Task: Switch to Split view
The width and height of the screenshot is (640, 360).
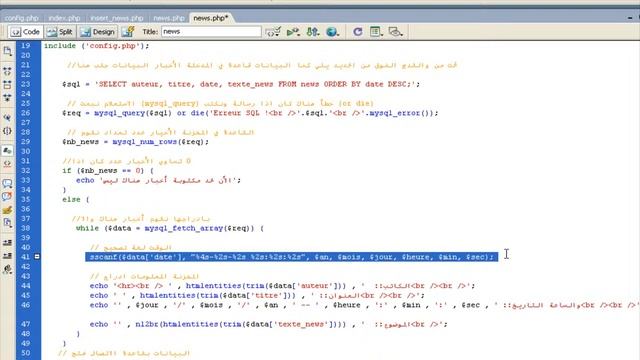Action: [x=60, y=32]
